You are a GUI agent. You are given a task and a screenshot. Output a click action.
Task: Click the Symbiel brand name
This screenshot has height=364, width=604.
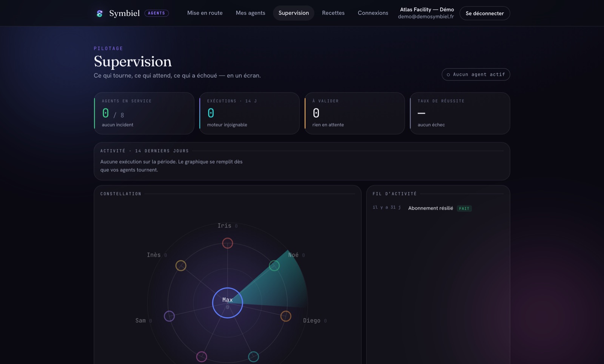pos(125,13)
